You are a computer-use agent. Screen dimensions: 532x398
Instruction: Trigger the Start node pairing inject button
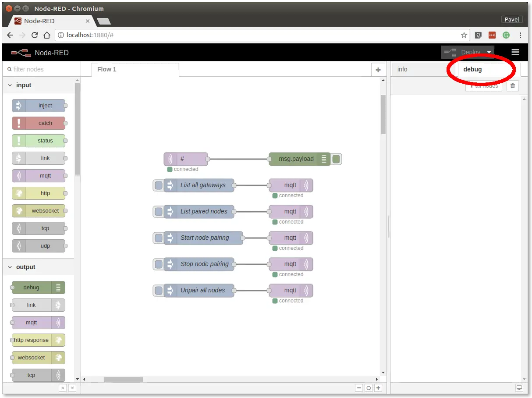[x=158, y=238]
